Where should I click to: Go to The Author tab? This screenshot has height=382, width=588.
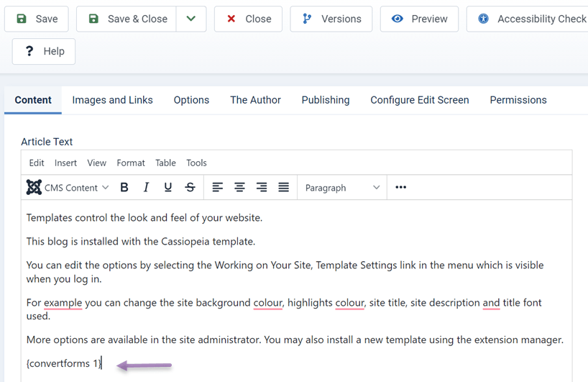[x=255, y=100]
